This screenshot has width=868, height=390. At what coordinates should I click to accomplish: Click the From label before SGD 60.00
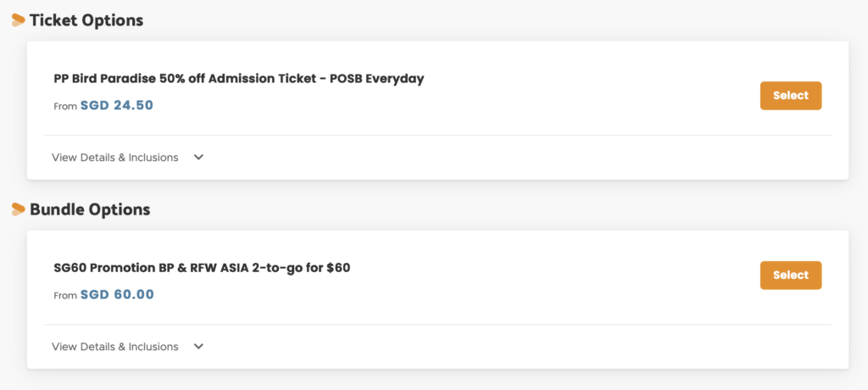[65, 296]
